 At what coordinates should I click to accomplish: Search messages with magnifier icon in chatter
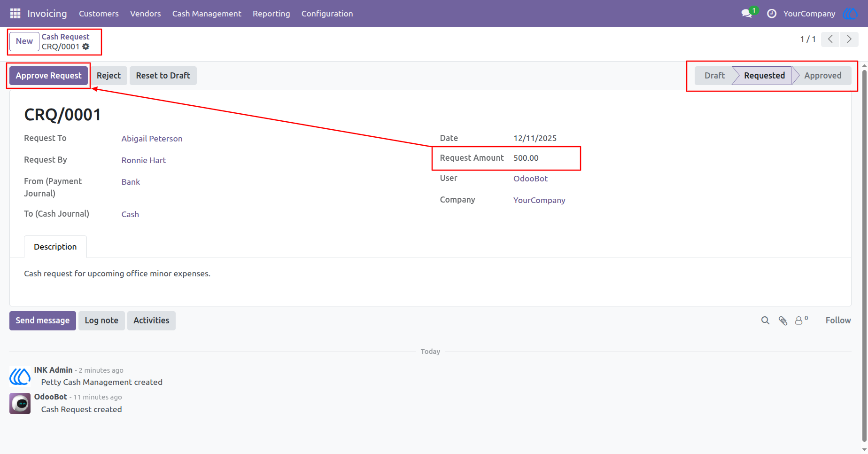[x=766, y=321]
